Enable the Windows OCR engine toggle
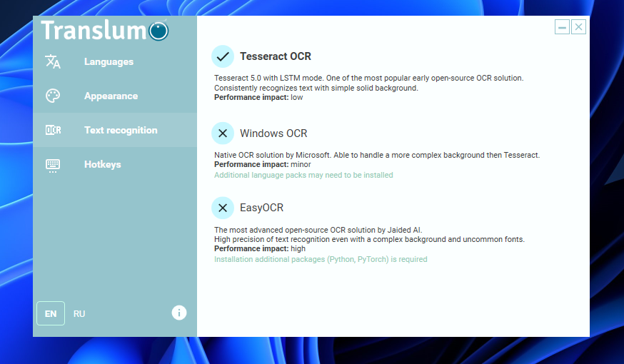Viewport: 624px width, 364px height. (x=223, y=133)
